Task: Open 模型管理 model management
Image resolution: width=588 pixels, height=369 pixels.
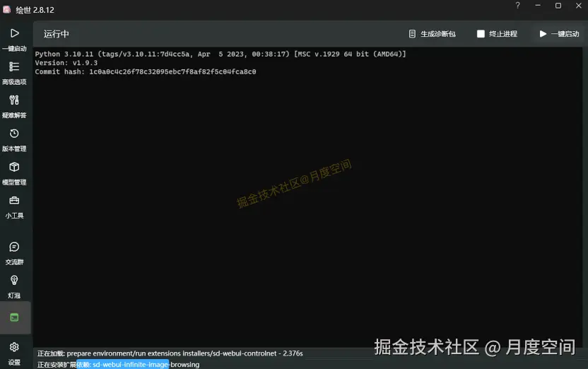Action: pyautogui.click(x=14, y=173)
